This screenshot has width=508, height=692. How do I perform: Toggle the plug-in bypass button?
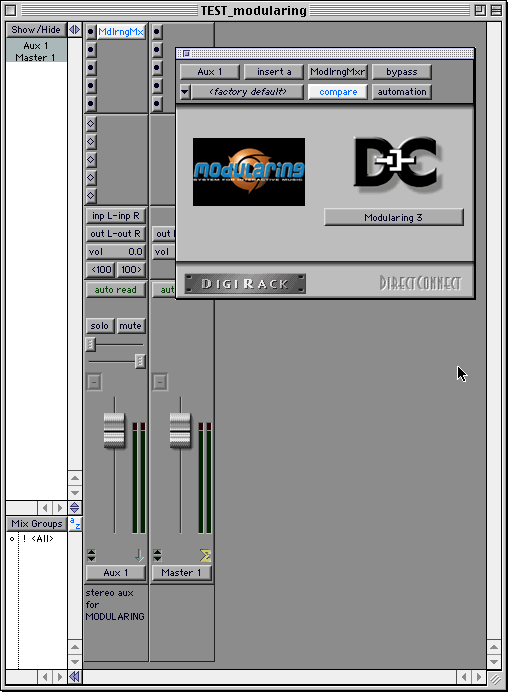coord(402,71)
